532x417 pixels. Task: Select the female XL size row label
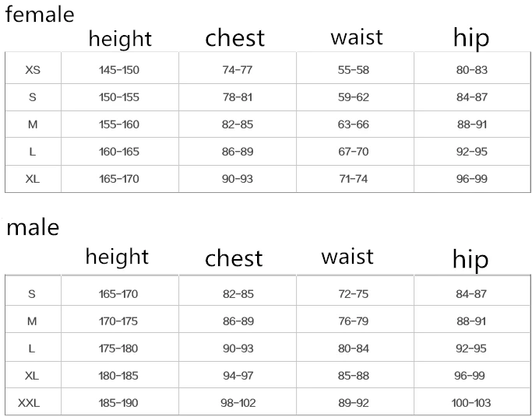point(33,178)
